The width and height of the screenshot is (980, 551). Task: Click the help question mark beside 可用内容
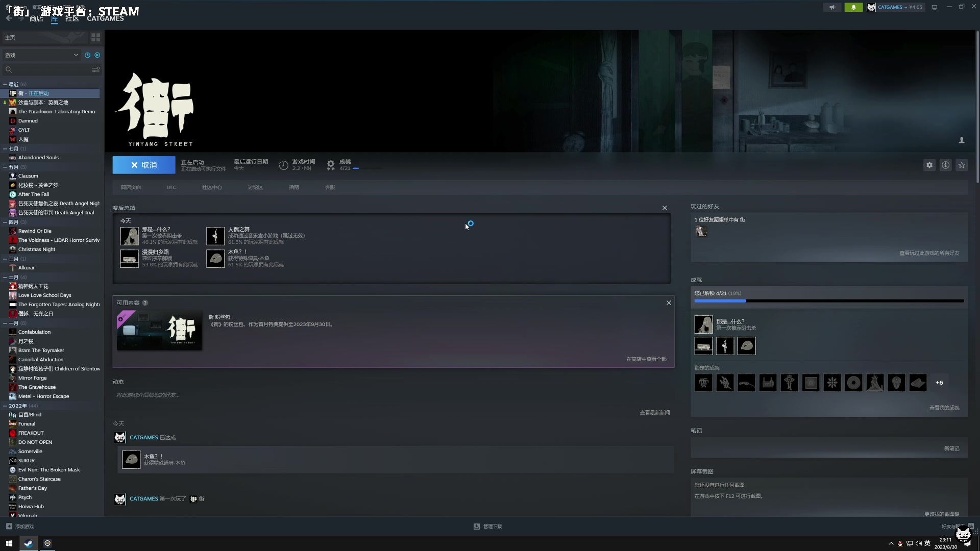pos(145,303)
